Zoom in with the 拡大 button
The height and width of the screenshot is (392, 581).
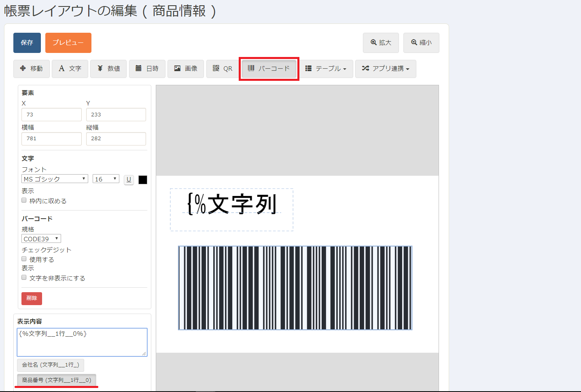(381, 43)
